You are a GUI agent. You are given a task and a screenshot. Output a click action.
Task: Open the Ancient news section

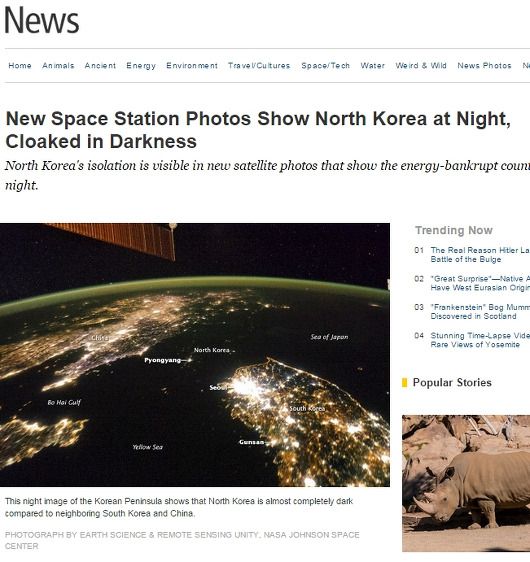tap(100, 66)
